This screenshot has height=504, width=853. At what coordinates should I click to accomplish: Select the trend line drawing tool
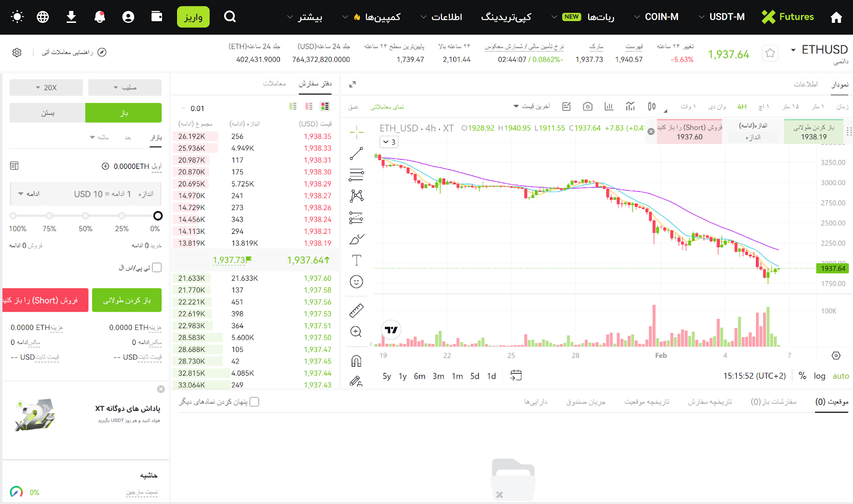356,154
